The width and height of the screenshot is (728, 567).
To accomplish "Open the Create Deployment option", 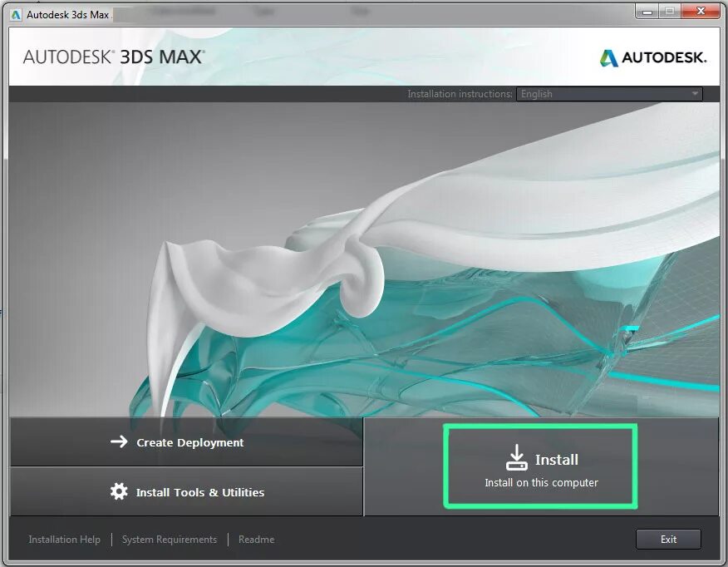I will coord(186,441).
